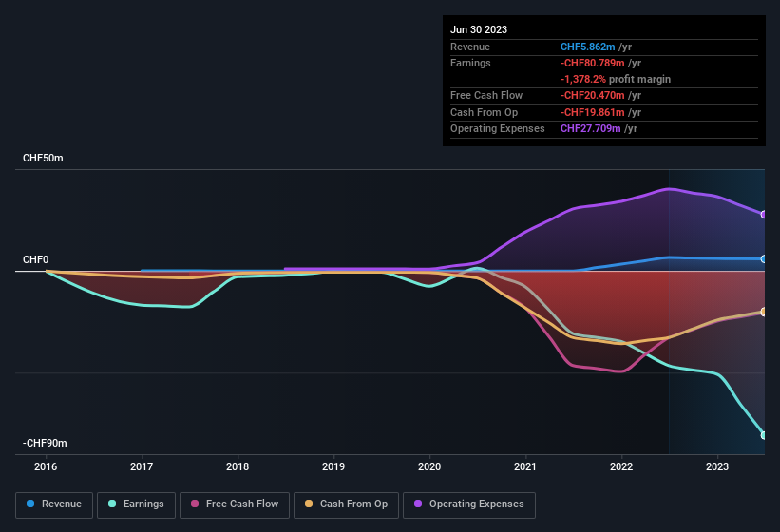Click the Jun 30 2023 tooltip date
Image resolution: width=780 pixels, height=532 pixels.
[479, 29]
